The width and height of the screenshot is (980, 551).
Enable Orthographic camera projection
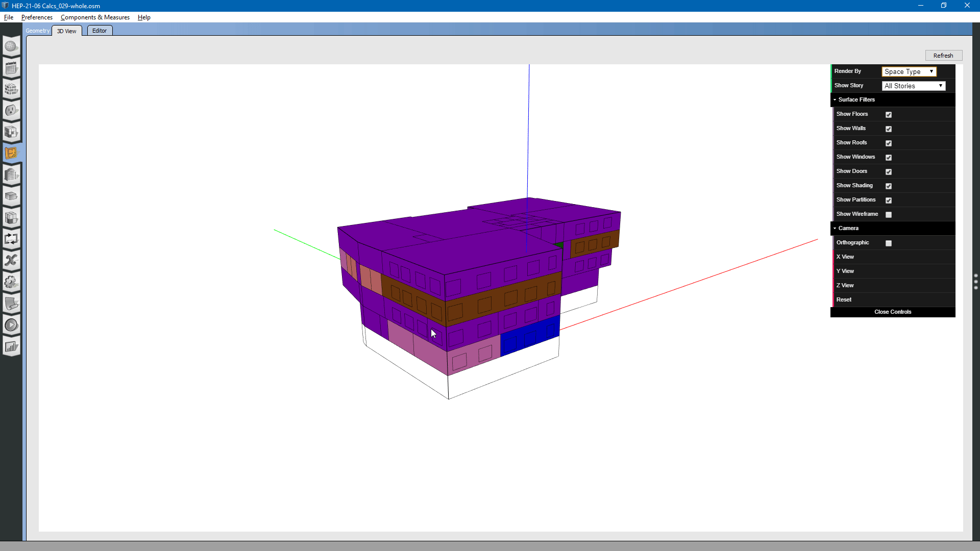coord(889,243)
